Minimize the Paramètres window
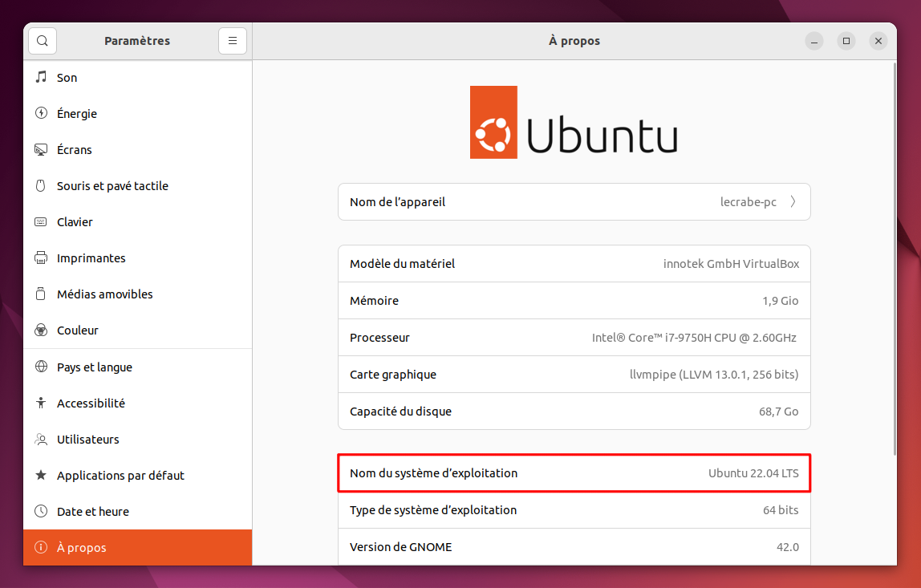 tap(814, 41)
